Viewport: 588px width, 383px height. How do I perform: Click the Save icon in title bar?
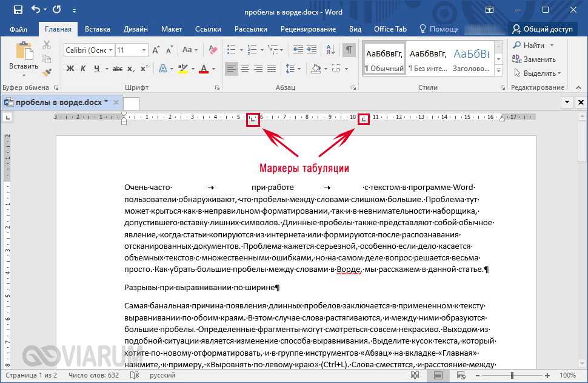click(x=18, y=10)
